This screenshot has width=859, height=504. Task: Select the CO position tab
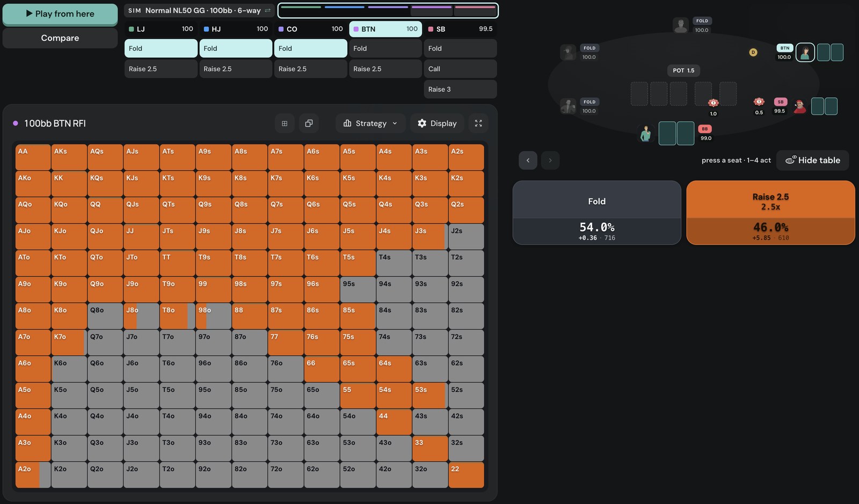pyautogui.click(x=310, y=29)
